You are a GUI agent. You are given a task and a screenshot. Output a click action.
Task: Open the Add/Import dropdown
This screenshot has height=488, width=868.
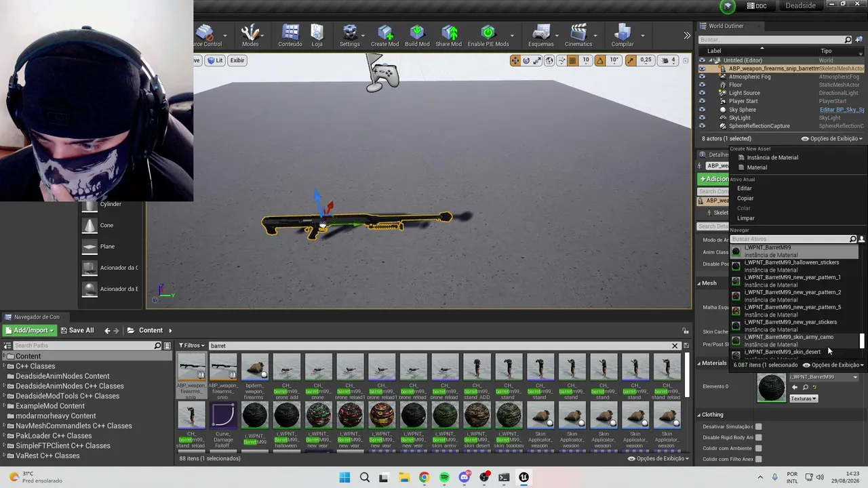(x=29, y=330)
